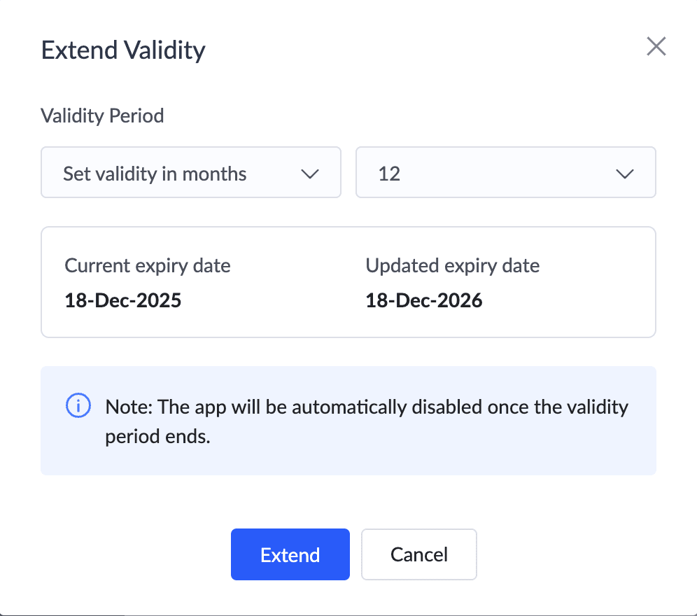Click the 'Validity Period' label
Image resolution: width=697 pixels, height=616 pixels.
[x=102, y=115]
